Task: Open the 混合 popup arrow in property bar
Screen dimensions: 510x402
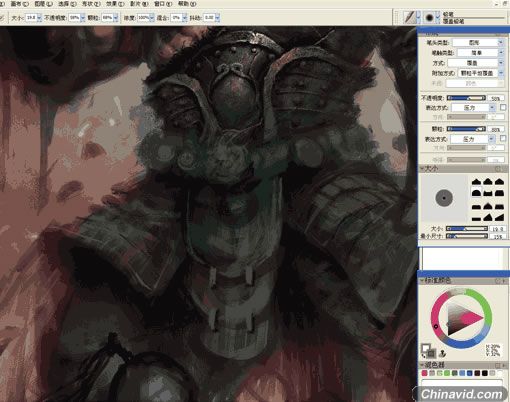Action: [x=185, y=18]
